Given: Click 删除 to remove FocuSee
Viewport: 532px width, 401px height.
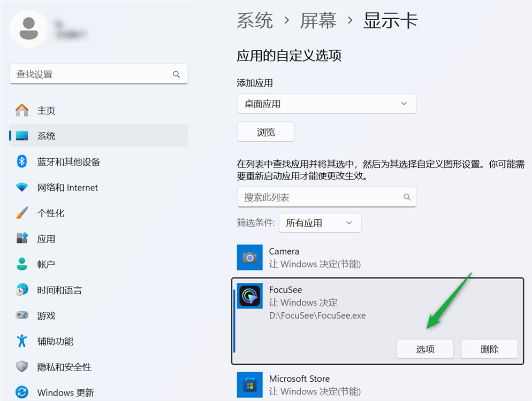Looking at the screenshot, I should click(x=489, y=349).
